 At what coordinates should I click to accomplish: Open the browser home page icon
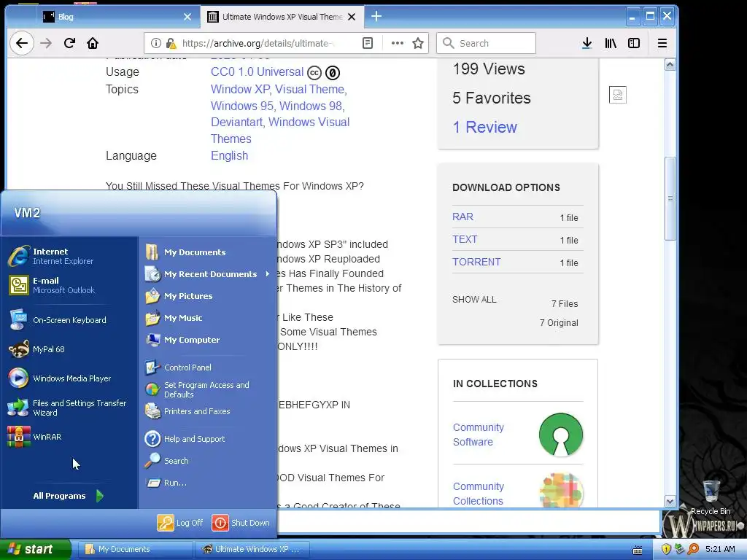pyautogui.click(x=93, y=43)
